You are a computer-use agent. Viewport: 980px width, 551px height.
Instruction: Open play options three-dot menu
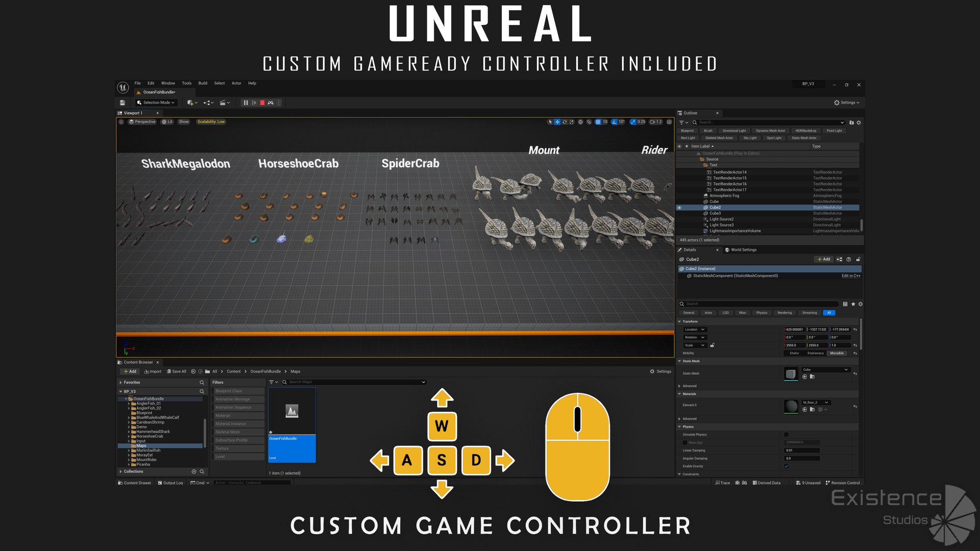[x=279, y=103]
